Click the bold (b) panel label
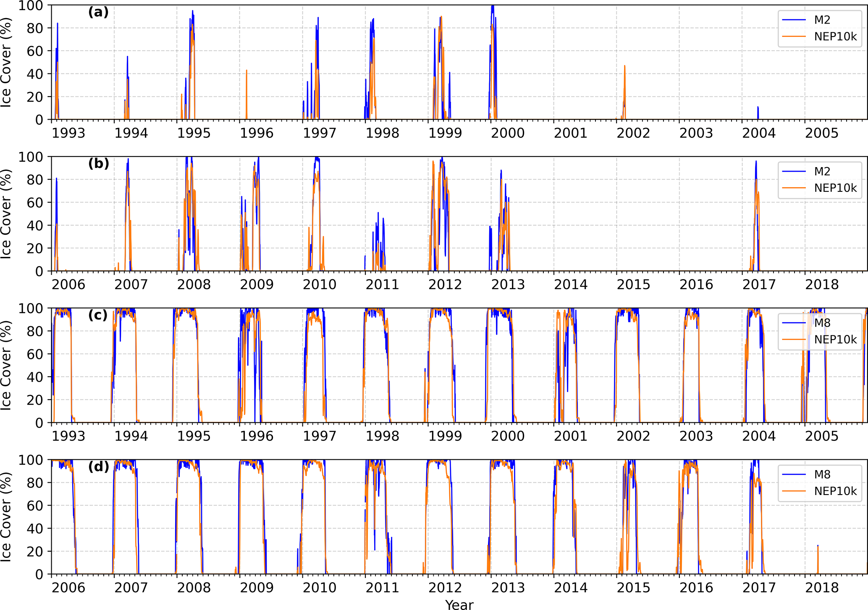Viewport: 868px width, 610px height. pos(98,163)
